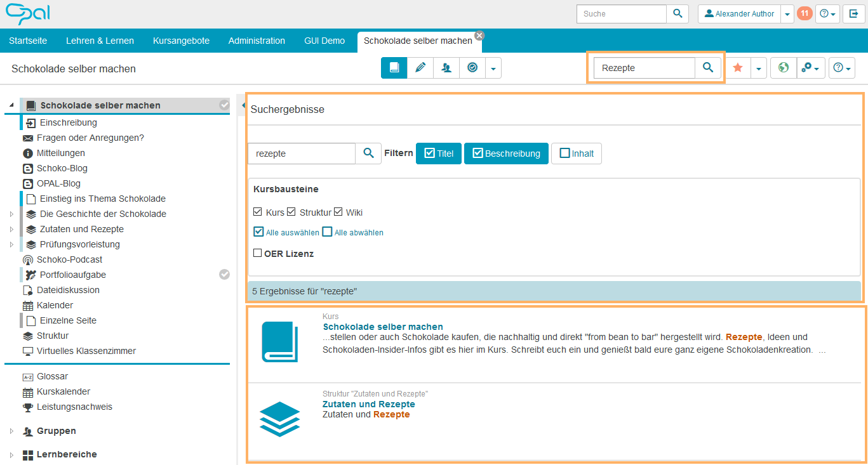Click the global Suche input field
Image resolution: width=868 pixels, height=465 pixels.
click(621, 14)
